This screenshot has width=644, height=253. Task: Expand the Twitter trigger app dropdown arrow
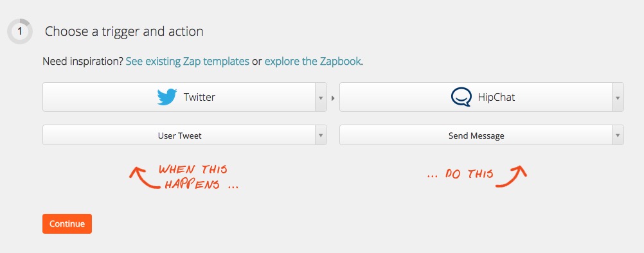(321, 97)
